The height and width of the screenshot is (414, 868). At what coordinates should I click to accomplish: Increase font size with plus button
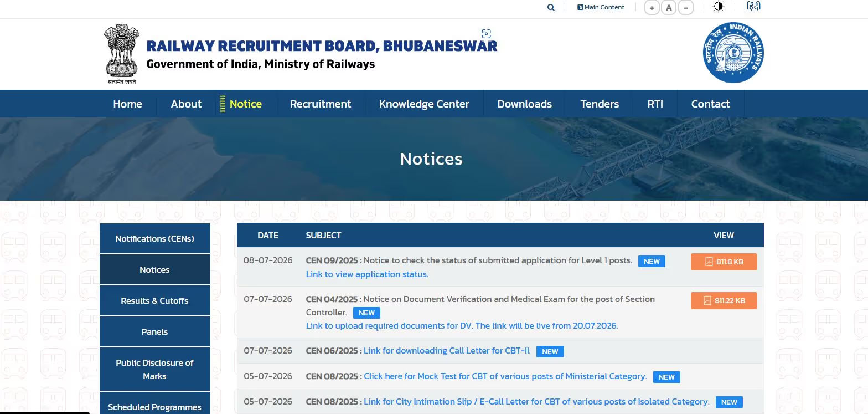click(652, 8)
